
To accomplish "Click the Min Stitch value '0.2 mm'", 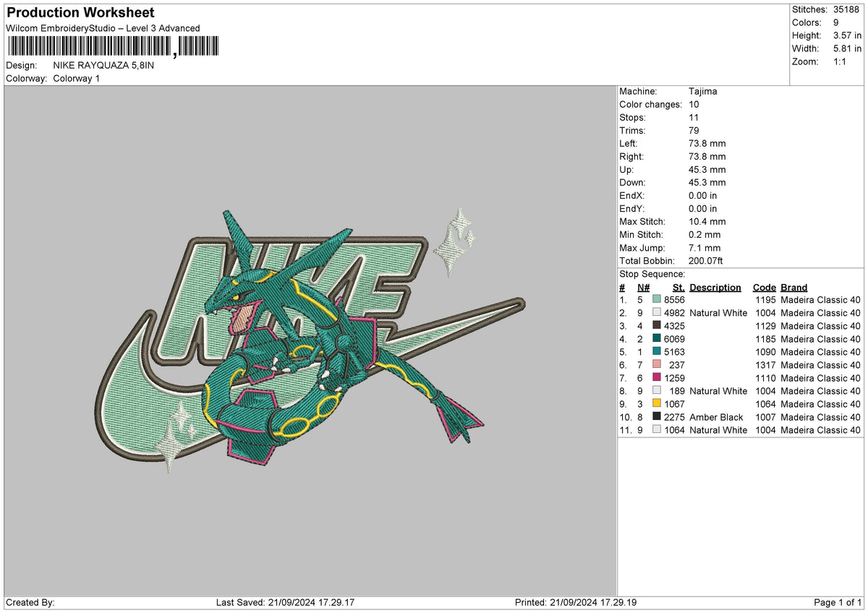I will point(705,235).
